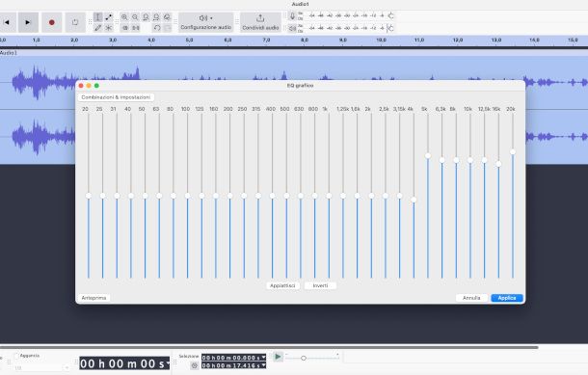Screen dimensions: 588x375
Task: Click the Redo icon beside Undo
Action: pyautogui.click(x=168, y=28)
